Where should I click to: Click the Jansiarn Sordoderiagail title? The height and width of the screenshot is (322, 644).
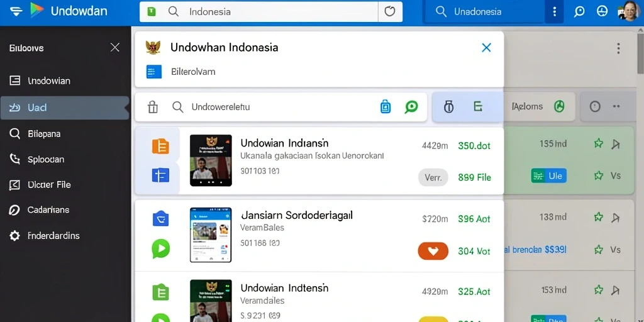point(297,215)
